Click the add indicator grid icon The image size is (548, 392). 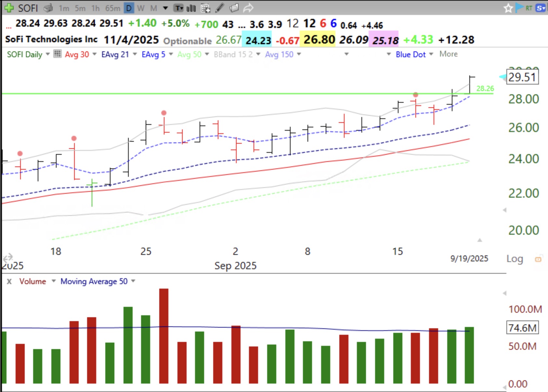205,8
